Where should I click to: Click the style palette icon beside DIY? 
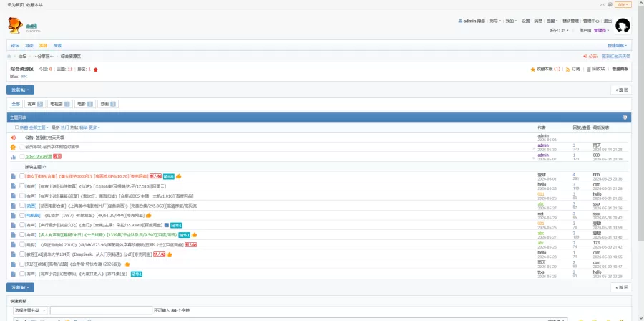[x=610, y=4]
